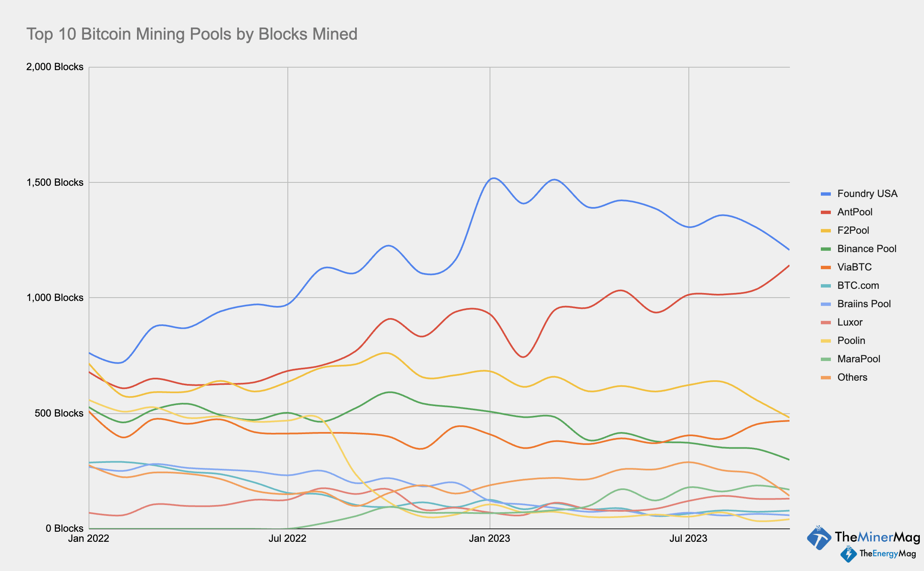
Task: Click the chart title text
Action: 192,34
